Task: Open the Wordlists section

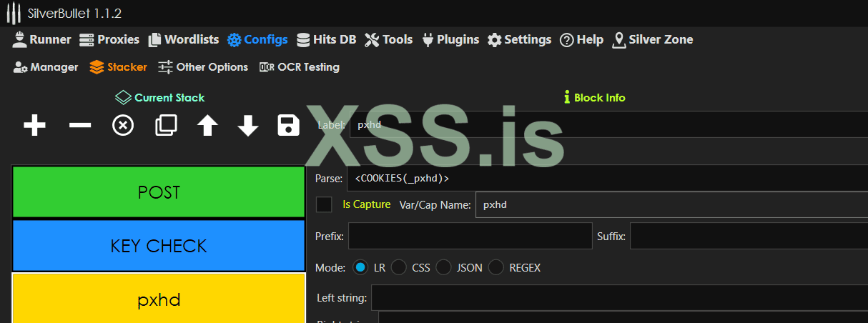Action: (184, 39)
